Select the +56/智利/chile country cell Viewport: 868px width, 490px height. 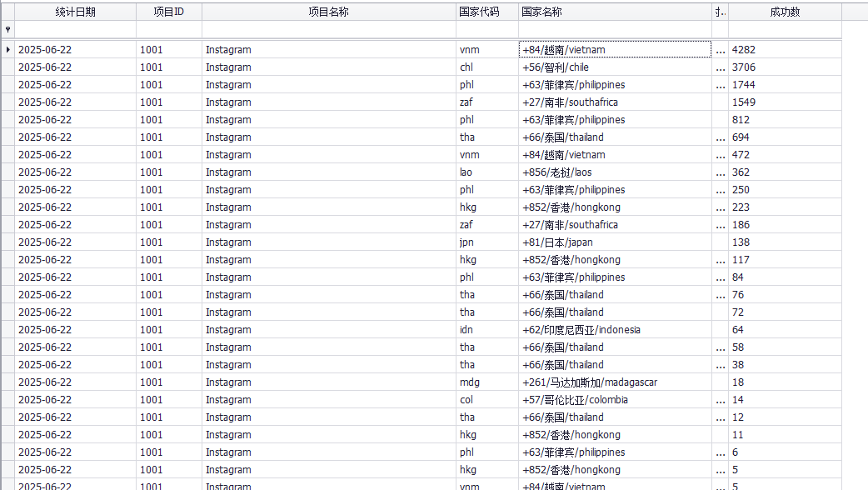click(x=615, y=67)
